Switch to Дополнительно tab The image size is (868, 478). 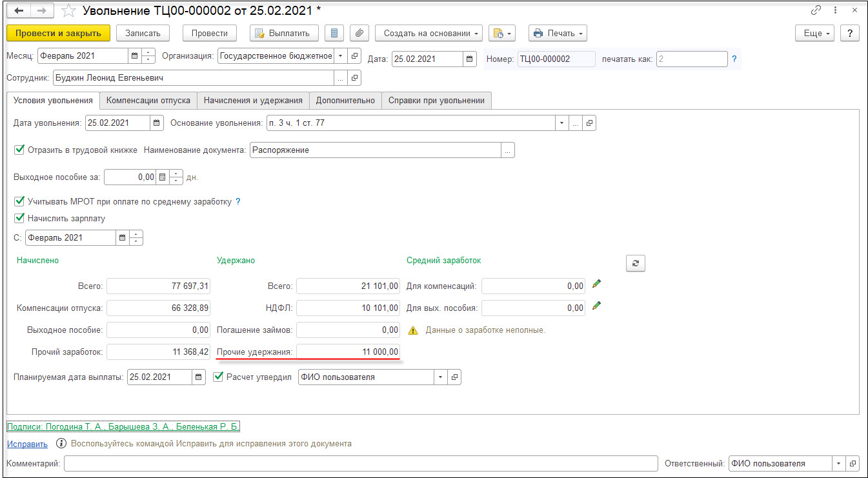click(345, 101)
